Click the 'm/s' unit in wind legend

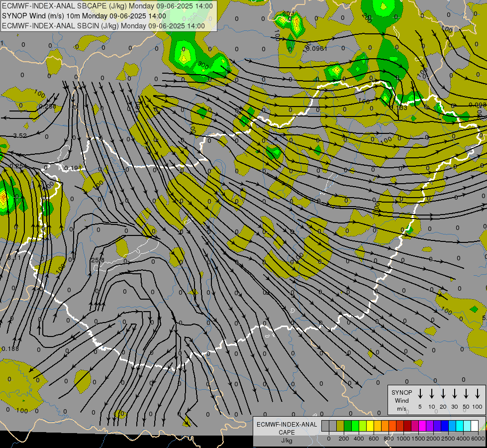coord(401,409)
